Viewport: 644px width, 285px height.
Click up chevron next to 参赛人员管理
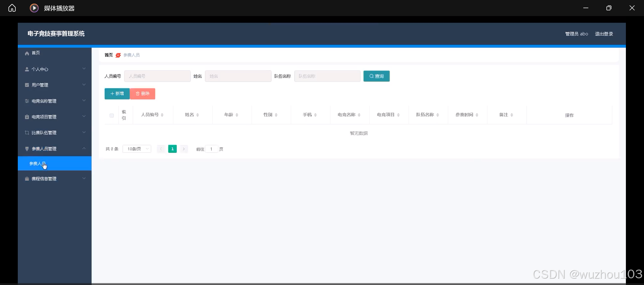click(x=84, y=148)
